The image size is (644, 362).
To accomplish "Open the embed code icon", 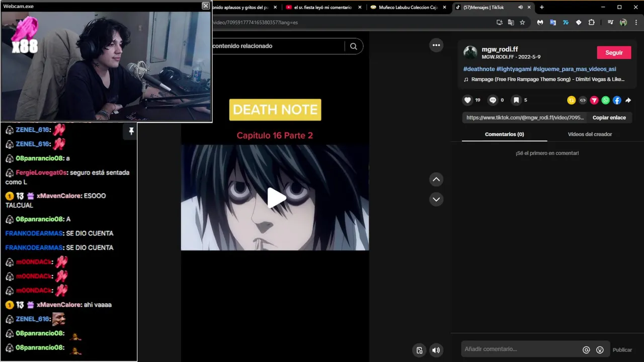I will point(583,100).
